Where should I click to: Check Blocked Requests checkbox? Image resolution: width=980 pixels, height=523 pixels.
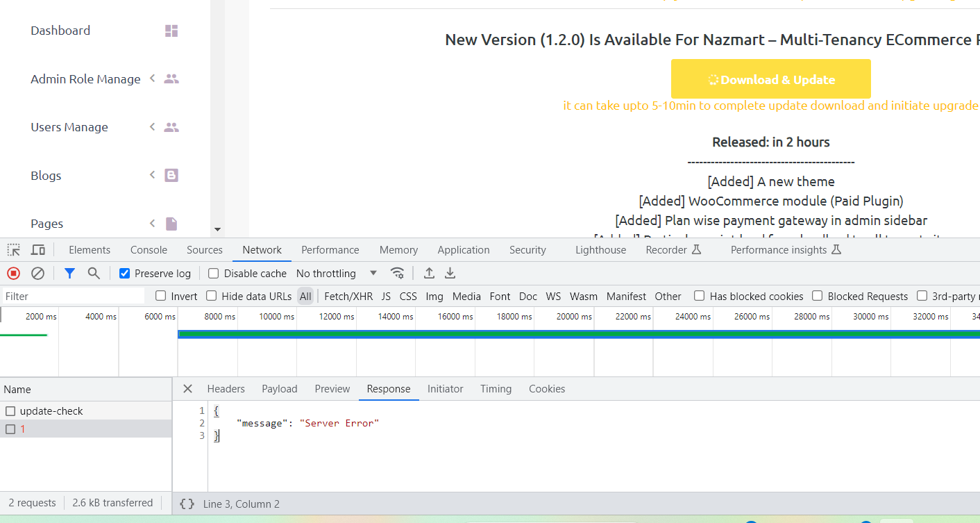818,296
